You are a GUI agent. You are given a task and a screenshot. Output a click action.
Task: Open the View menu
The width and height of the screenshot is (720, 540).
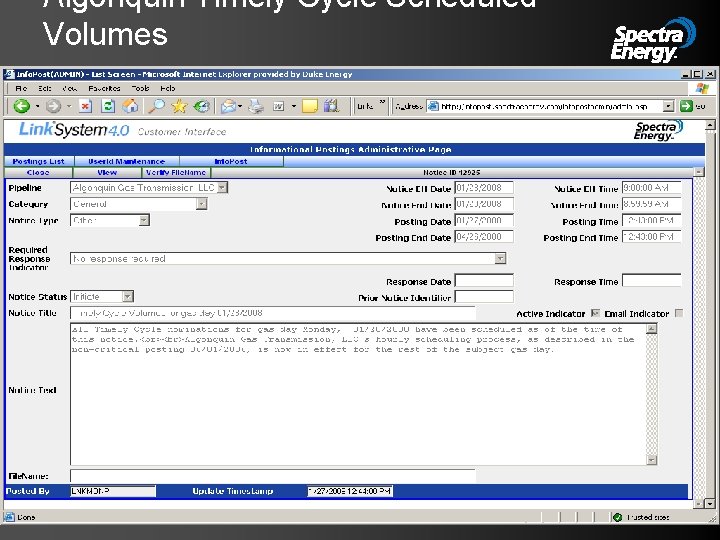click(69, 88)
